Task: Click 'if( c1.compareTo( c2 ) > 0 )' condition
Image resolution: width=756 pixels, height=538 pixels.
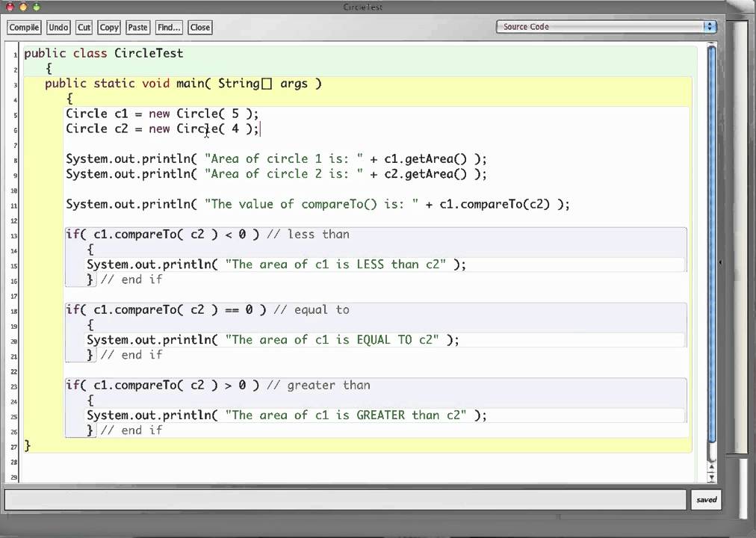Action: (x=163, y=385)
